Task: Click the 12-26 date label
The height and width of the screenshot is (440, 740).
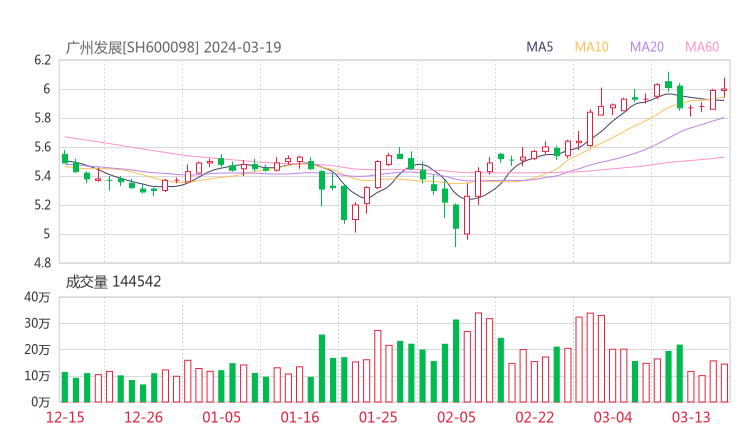Action: click(143, 417)
